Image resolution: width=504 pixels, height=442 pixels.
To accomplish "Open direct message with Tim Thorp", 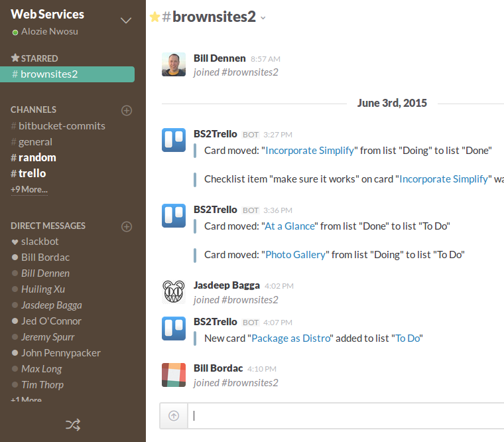I will click(42, 385).
